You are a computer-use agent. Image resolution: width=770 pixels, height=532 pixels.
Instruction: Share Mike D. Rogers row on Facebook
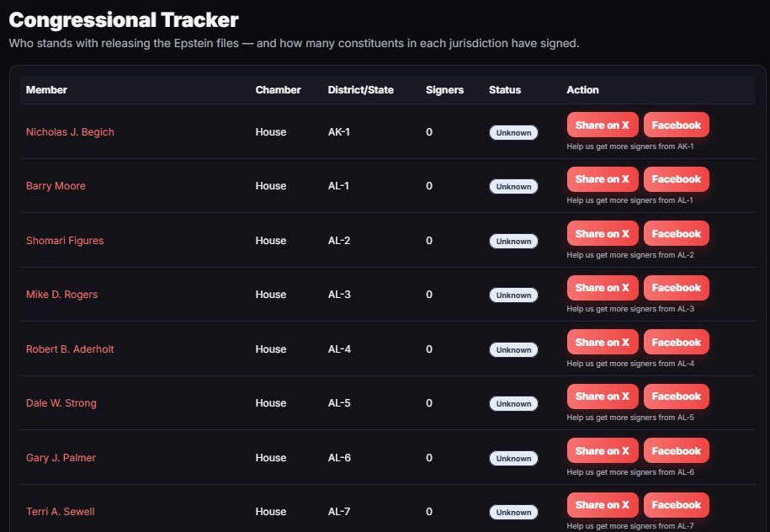677,288
